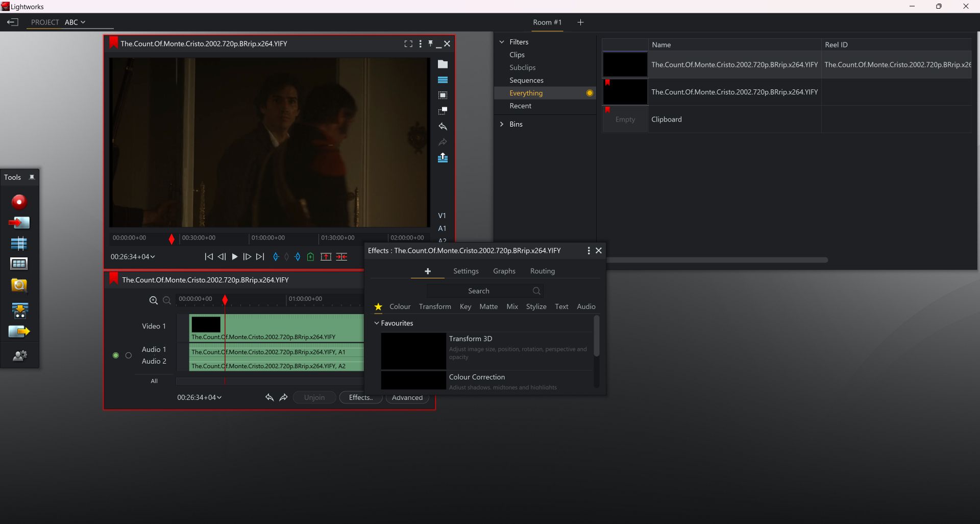Step back one frame in viewer
980x524 pixels.
[222, 257]
